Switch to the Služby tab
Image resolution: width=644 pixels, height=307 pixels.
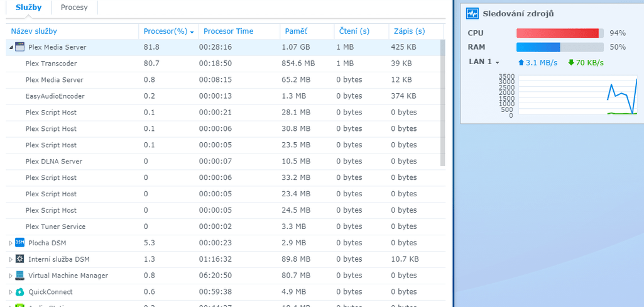[28, 8]
